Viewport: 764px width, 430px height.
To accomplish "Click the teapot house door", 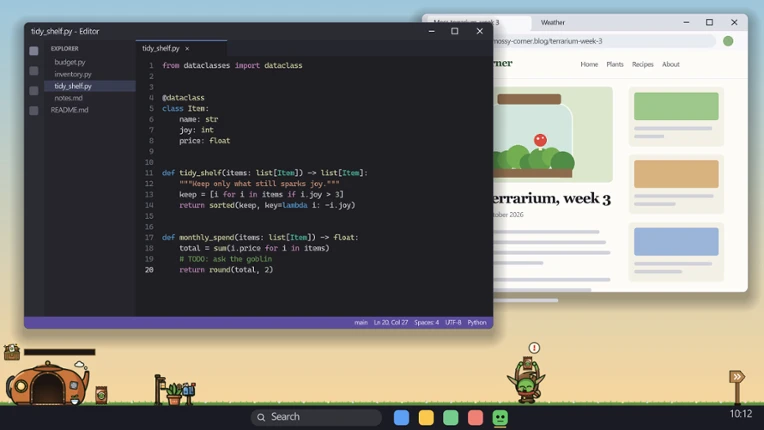I will (47, 390).
